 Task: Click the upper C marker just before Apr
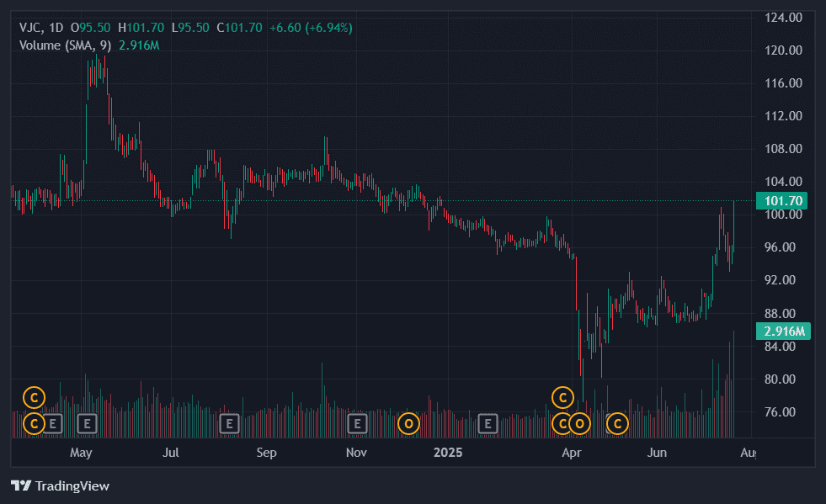click(562, 396)
